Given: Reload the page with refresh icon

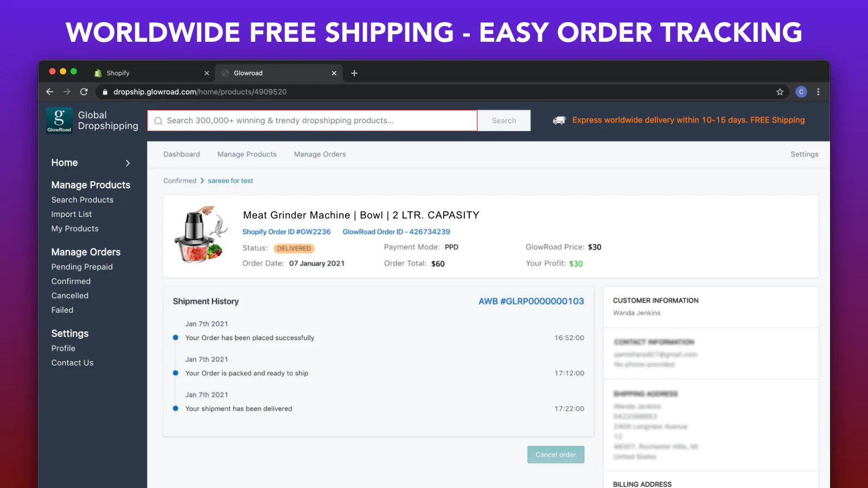Looking at the screenshot, I should pyautogui.click(x=84, y=92).
